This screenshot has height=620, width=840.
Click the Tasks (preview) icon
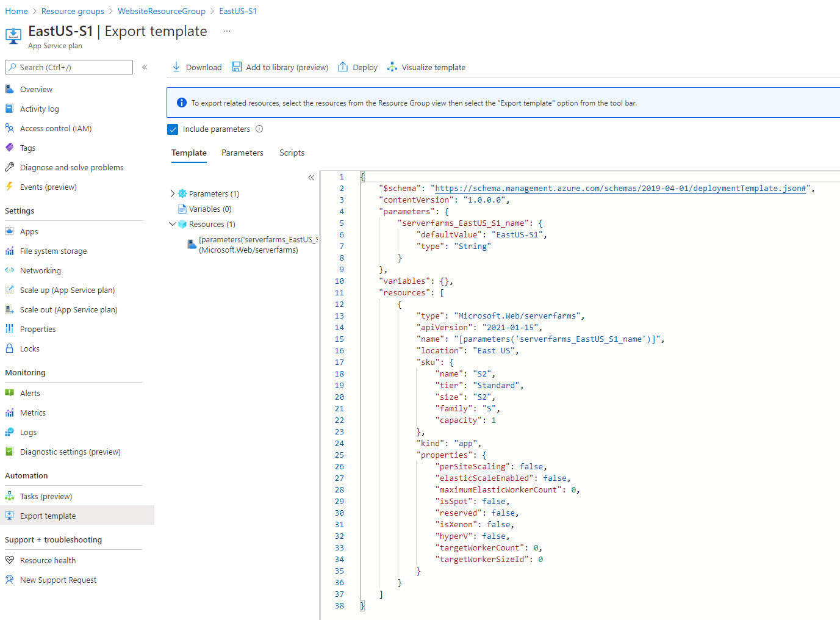pos(10,496)
